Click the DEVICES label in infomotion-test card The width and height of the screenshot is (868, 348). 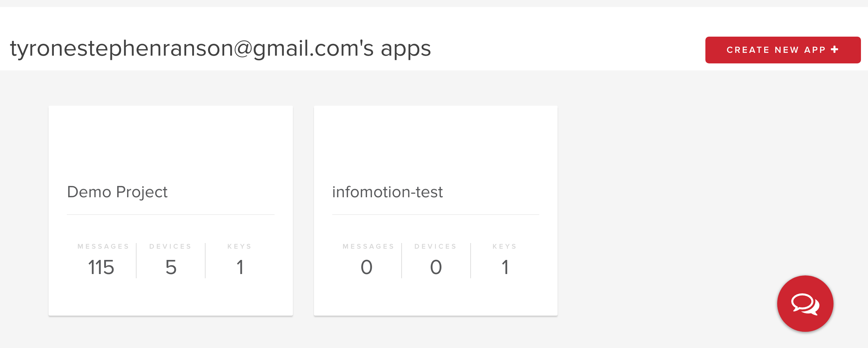coord(436,247)
